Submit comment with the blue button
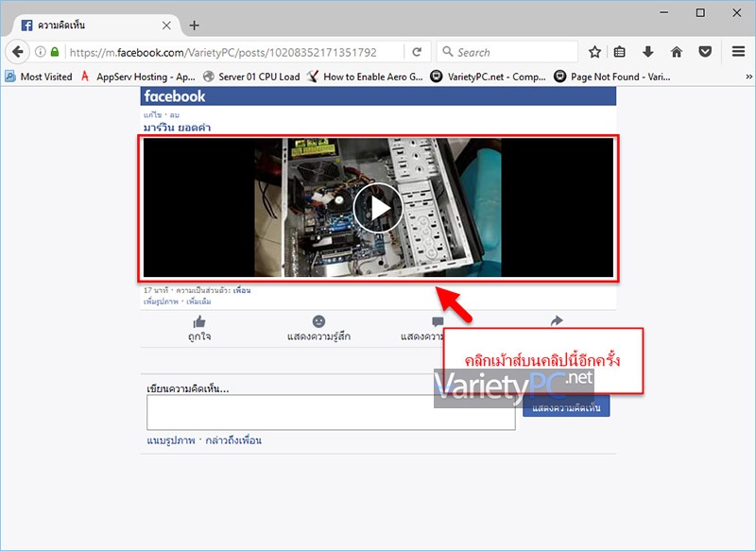The image size is (756, 551). [x=566, y=406]
